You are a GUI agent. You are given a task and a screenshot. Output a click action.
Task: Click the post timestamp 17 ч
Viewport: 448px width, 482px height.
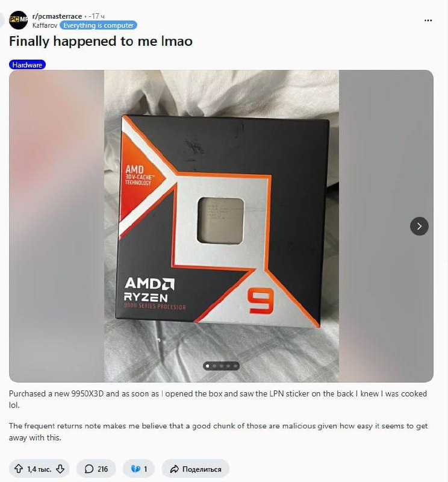tap(97, 16)
